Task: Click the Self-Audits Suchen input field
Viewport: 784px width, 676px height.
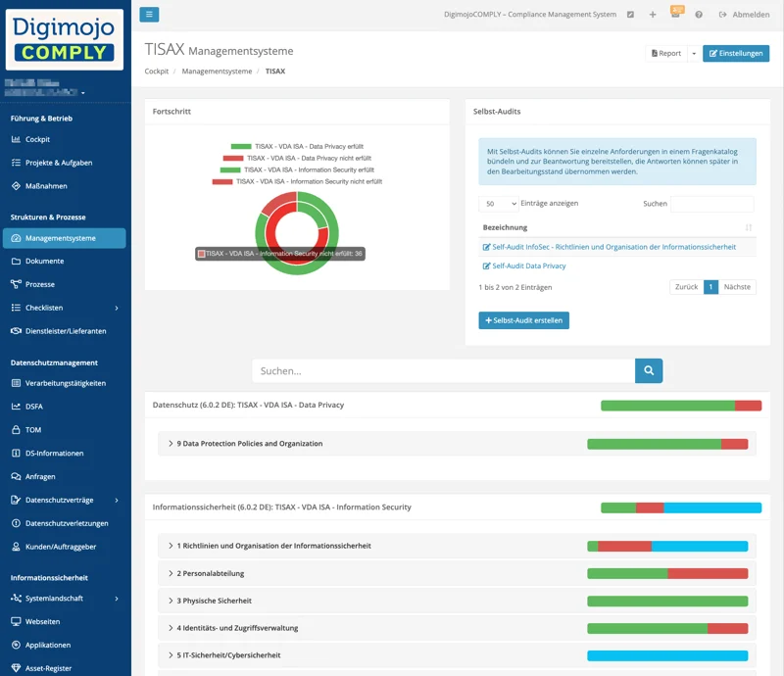Action: tap(712, 204)
